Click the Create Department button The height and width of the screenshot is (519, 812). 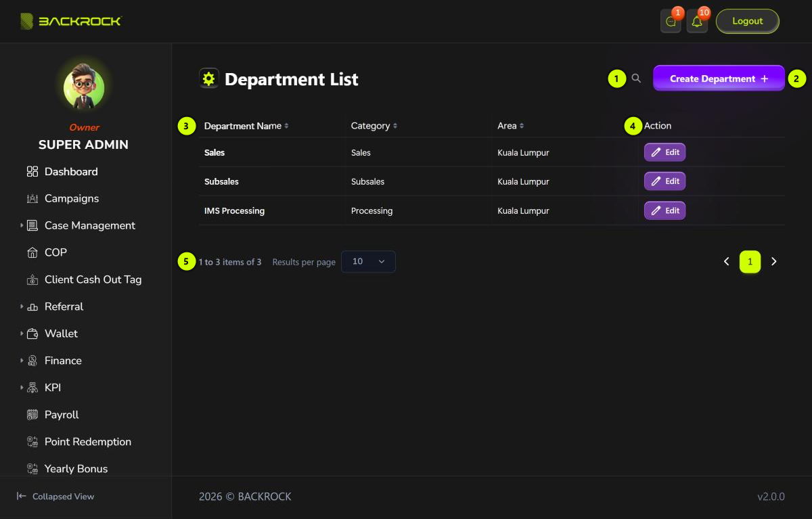719,78
